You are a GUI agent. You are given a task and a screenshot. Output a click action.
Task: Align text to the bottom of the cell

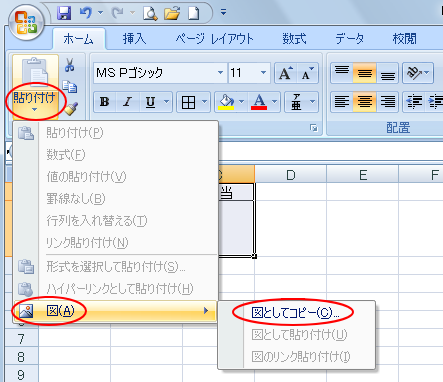tap(387, 72)
